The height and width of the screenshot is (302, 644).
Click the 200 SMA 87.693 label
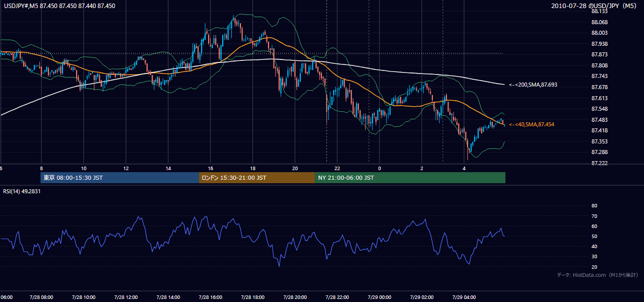click(533, 85)
